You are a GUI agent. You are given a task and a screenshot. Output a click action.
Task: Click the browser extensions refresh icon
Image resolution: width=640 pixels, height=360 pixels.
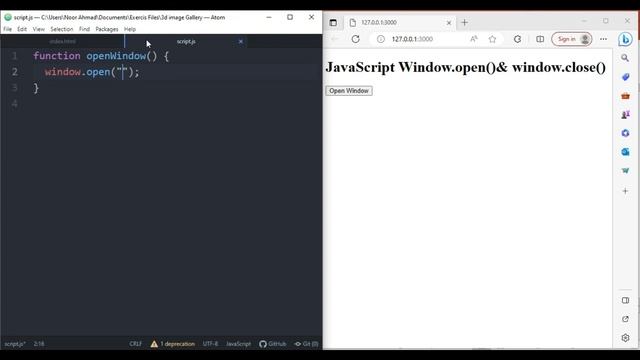[x=517, y=39]
